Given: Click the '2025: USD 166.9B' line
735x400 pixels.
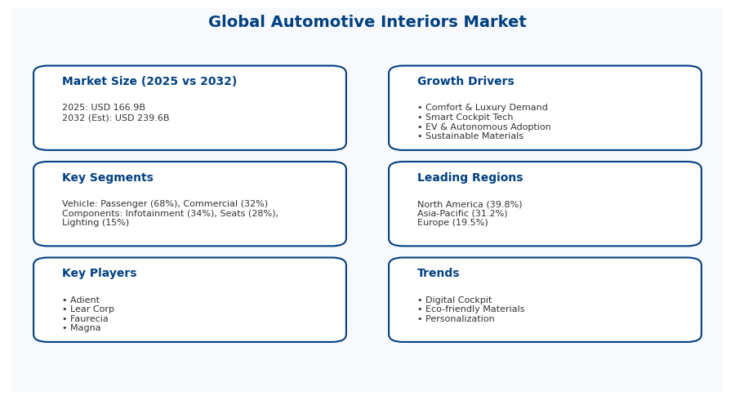Looking at the screenshot, I should tap(104, 107).
